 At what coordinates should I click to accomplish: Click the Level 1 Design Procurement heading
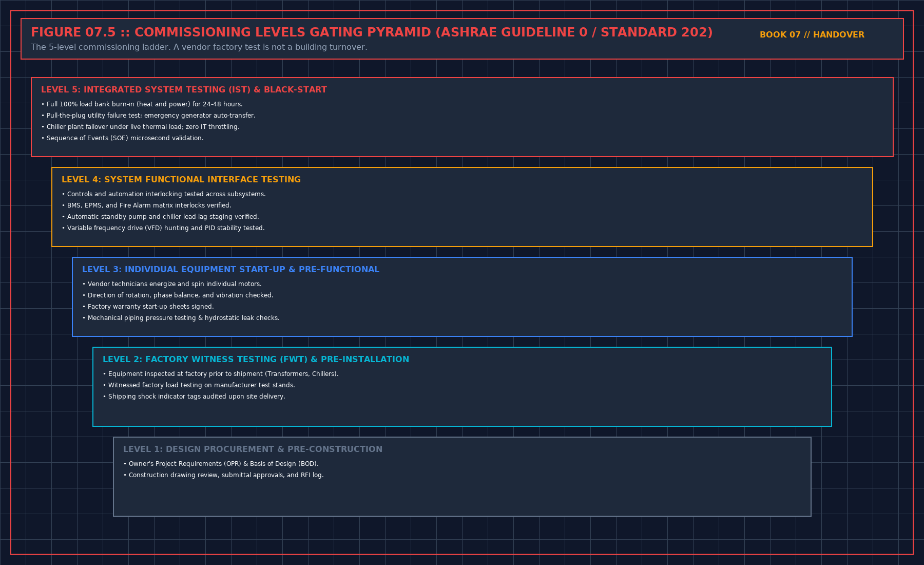coord(253,449)
